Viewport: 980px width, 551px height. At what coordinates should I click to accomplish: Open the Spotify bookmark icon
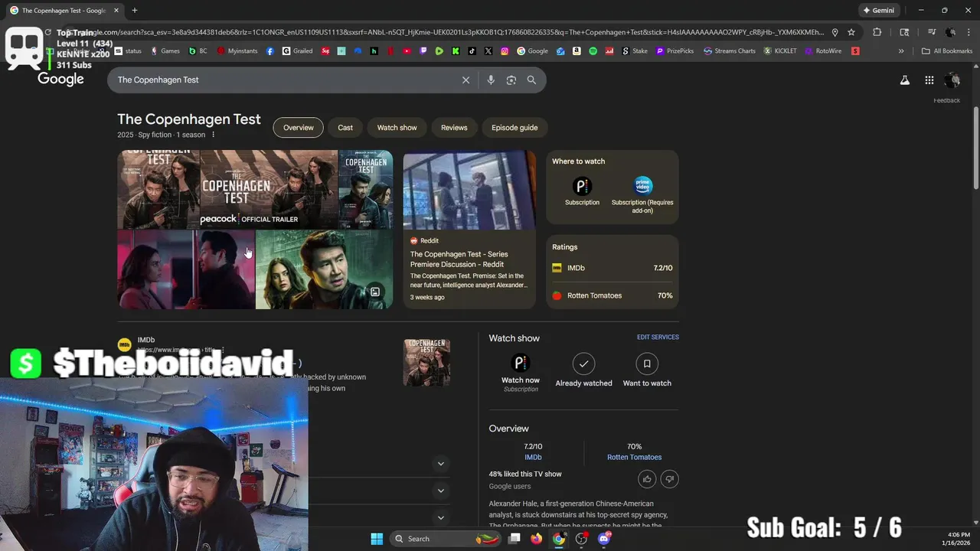593,51
